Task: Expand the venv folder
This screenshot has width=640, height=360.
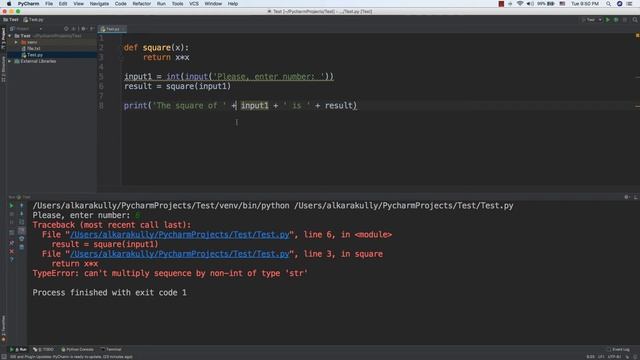Action: coord(16,42)
